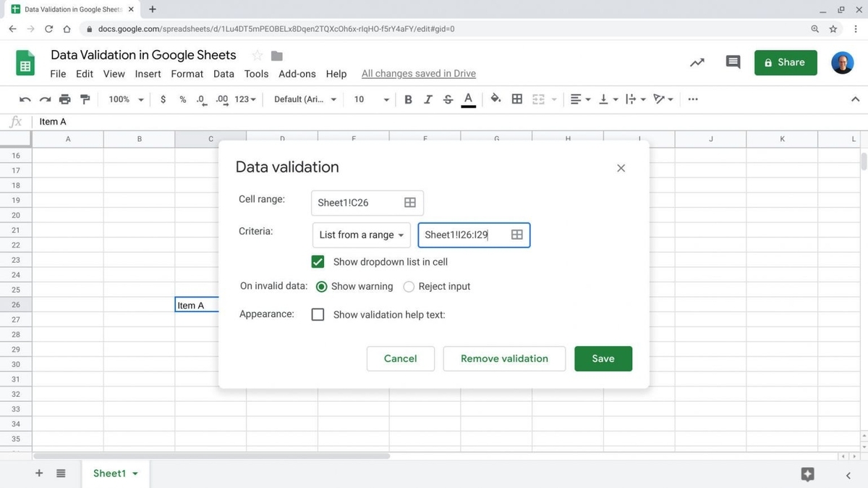Open the Data menu
This screenshot has width=868, height=488.
(224, 73)
